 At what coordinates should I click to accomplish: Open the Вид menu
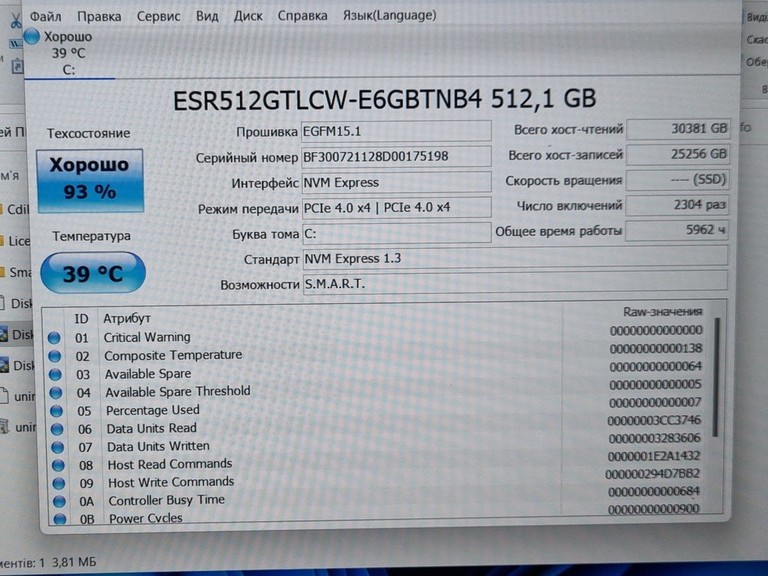[x=207, y=16]
